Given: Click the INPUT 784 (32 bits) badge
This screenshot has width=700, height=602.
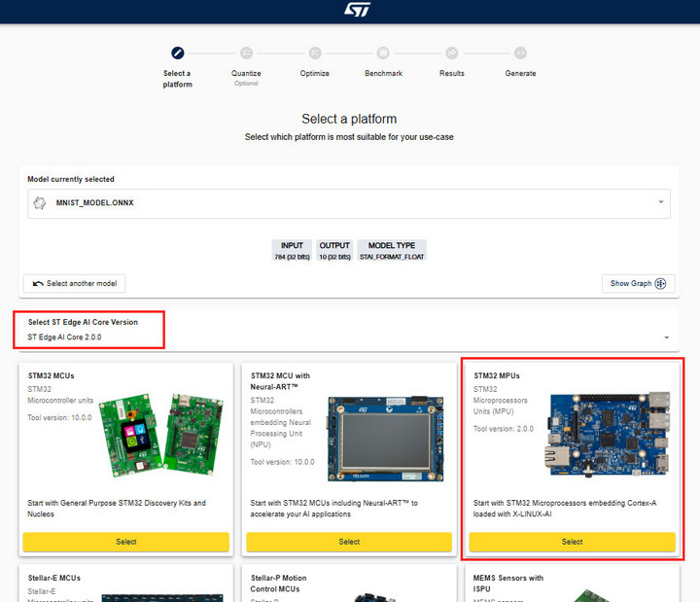Looking at the screenshot, I should click(292, 251).
